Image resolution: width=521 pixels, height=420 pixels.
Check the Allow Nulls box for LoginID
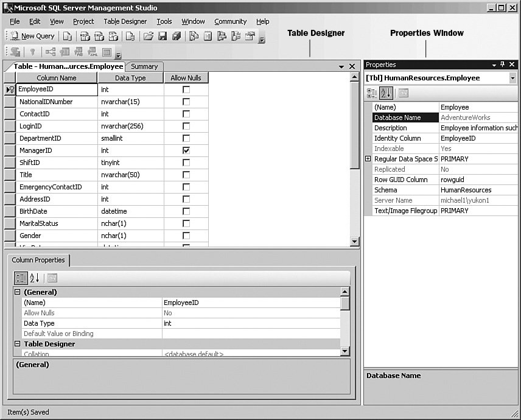tap(186, 126)
